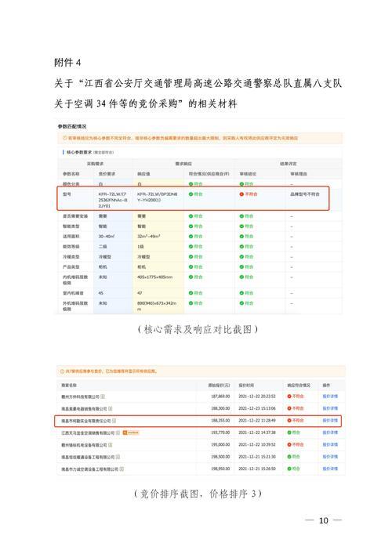392x554 pixels.
Task: Click the 审核结论 column header
Action: pyautogui.click(x=248, y=174)
